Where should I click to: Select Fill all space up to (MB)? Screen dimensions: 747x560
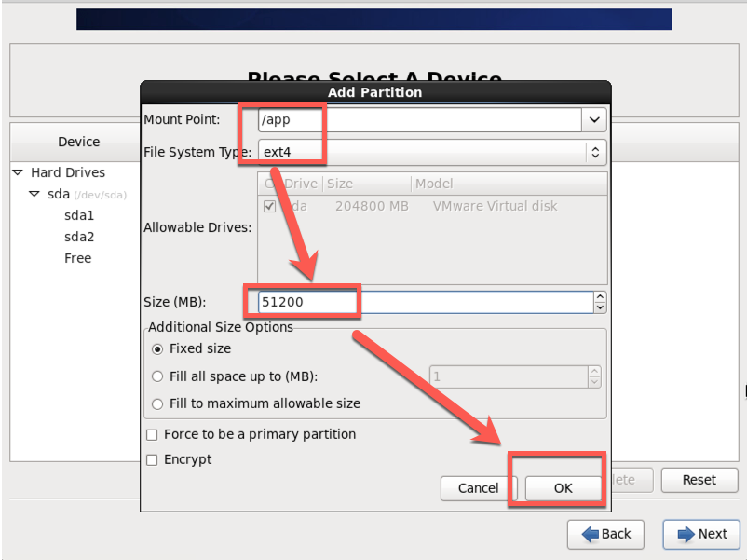tap(157, 376)
